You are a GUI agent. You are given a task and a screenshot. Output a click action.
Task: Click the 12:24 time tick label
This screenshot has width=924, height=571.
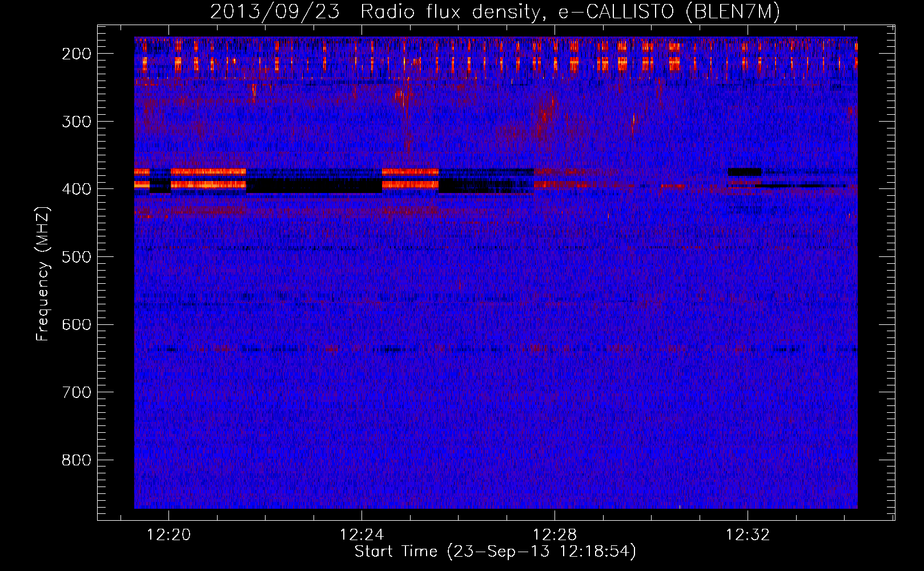pyautogui.click(x=362, y=535)
